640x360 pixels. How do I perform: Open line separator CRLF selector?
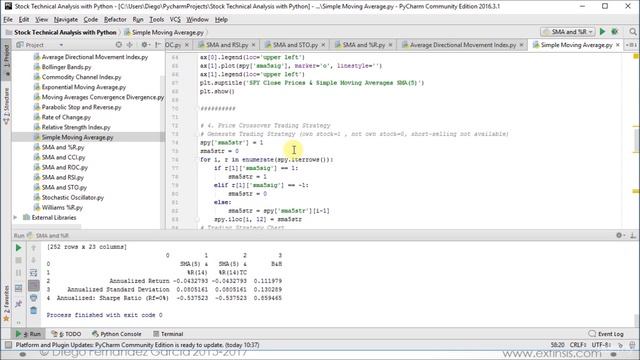tap(578, 345)
